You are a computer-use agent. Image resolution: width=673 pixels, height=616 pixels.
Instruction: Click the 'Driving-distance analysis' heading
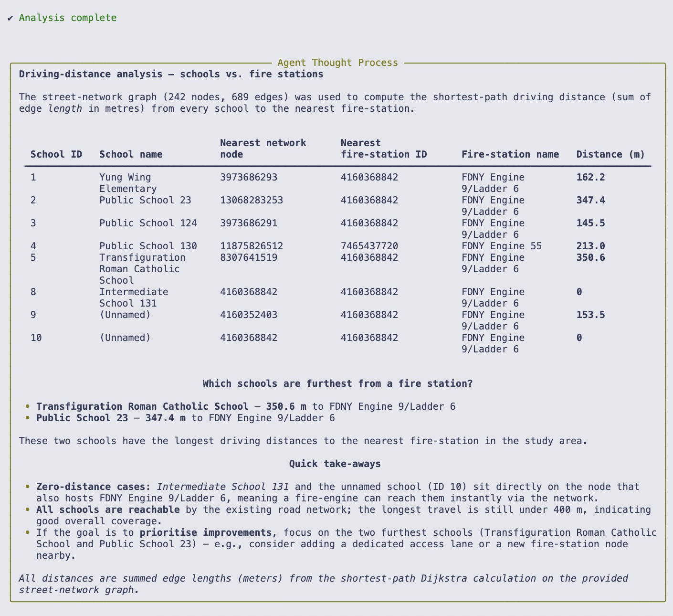(x=171, y=74)
